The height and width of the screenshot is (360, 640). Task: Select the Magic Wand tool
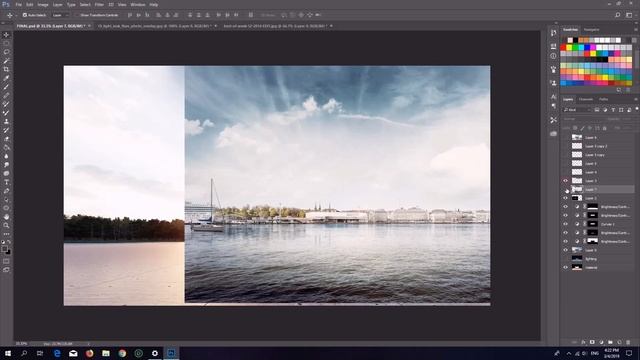(x=6, y=61)
